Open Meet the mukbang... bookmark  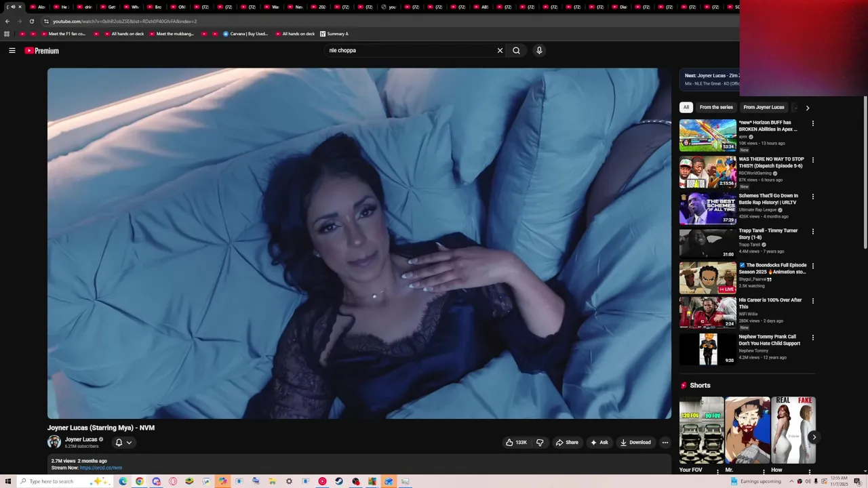click(x=171, y=34)
